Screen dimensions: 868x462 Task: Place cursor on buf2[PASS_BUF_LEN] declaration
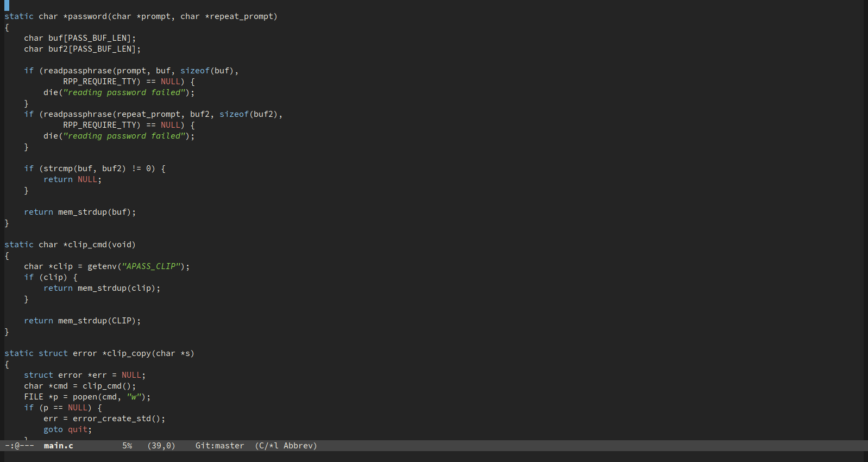(81, 49)
